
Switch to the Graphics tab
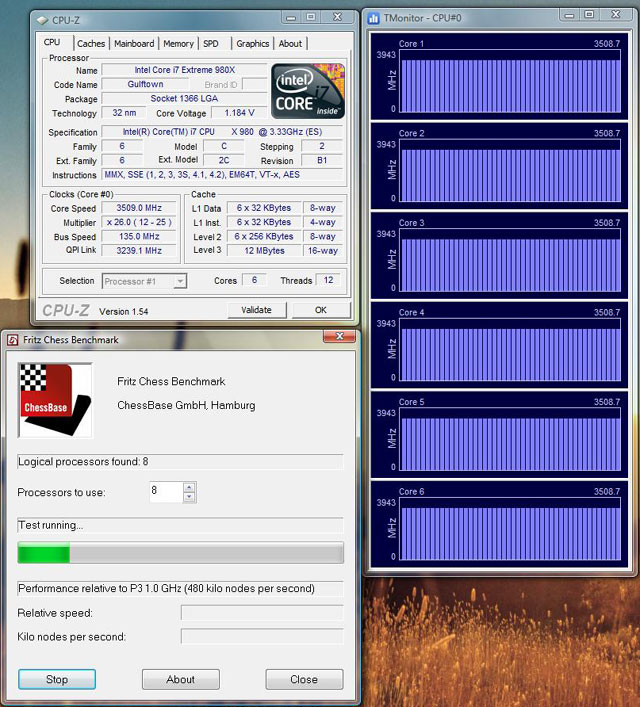click(x=253, y=44)
